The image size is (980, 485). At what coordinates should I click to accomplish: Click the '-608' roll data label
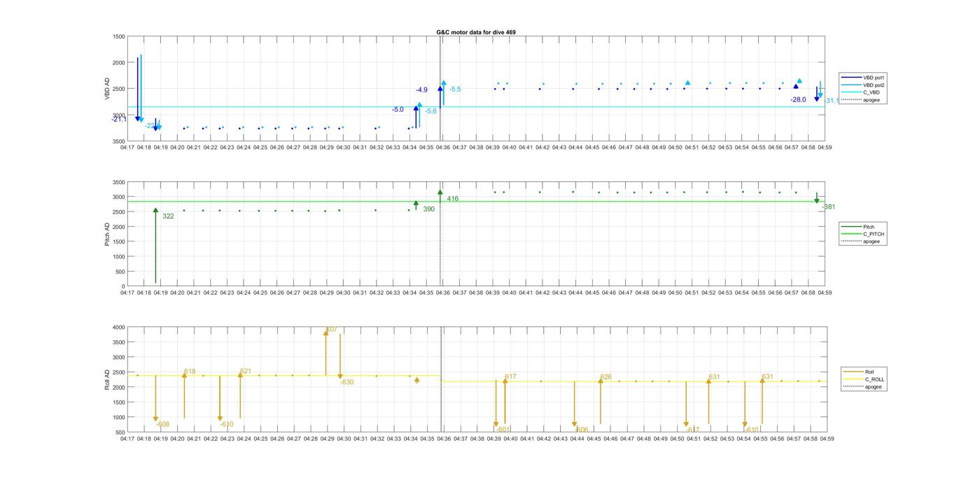tap(162, 424)
